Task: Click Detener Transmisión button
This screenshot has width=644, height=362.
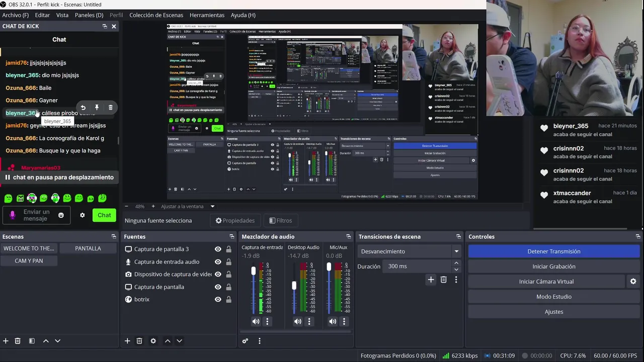Action: (554, 251)
